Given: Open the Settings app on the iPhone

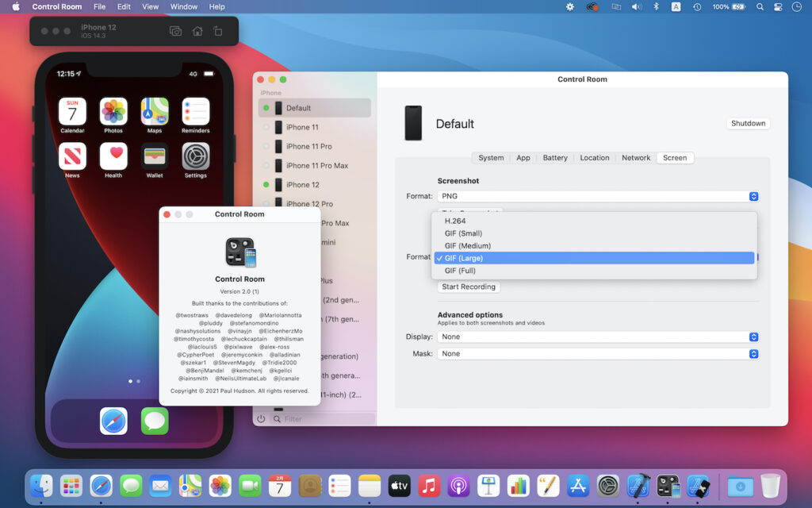Looking at the screenshot, I should pos(196,156).
